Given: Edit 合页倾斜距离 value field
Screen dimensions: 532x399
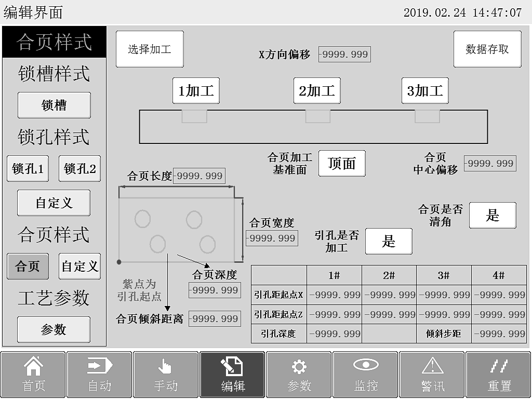Looking at the screenshot, I should pos(215,318).
